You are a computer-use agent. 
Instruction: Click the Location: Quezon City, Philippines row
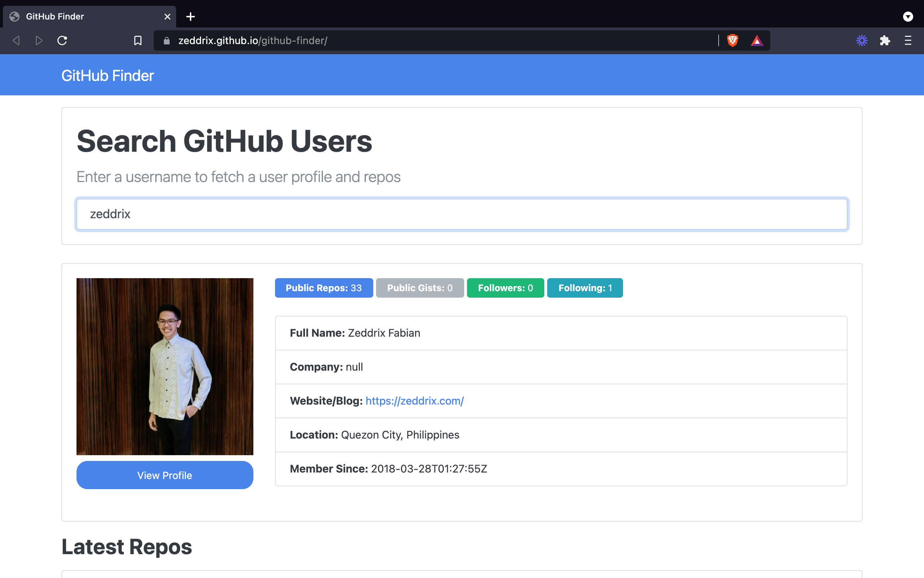[561, 435]
